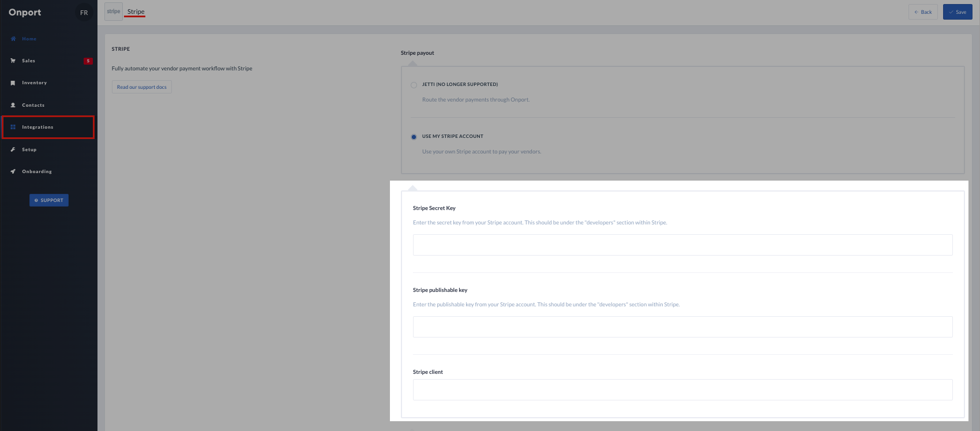Click the red Sales notification badge
The width and height of the screenshot is (980, 431).
88,61
